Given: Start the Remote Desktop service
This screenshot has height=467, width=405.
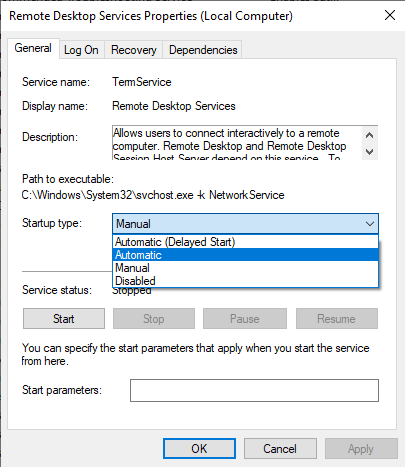Looking at the screenshot, I should point(64,319).
